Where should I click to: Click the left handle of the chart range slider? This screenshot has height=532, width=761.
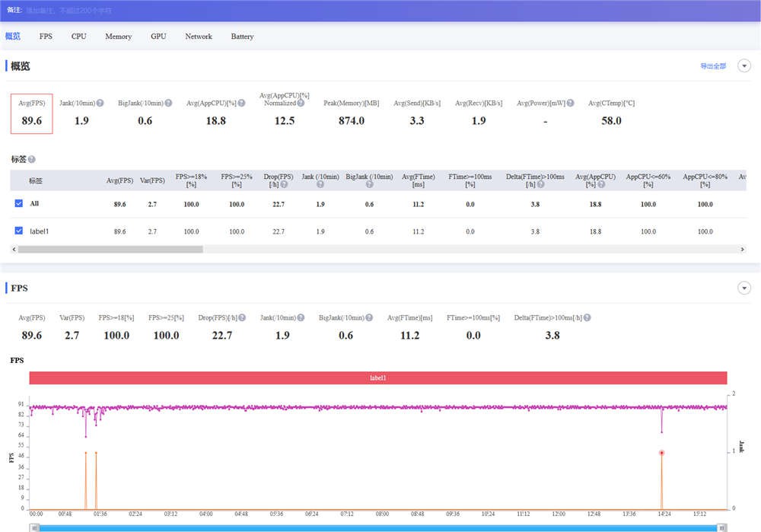34,527
